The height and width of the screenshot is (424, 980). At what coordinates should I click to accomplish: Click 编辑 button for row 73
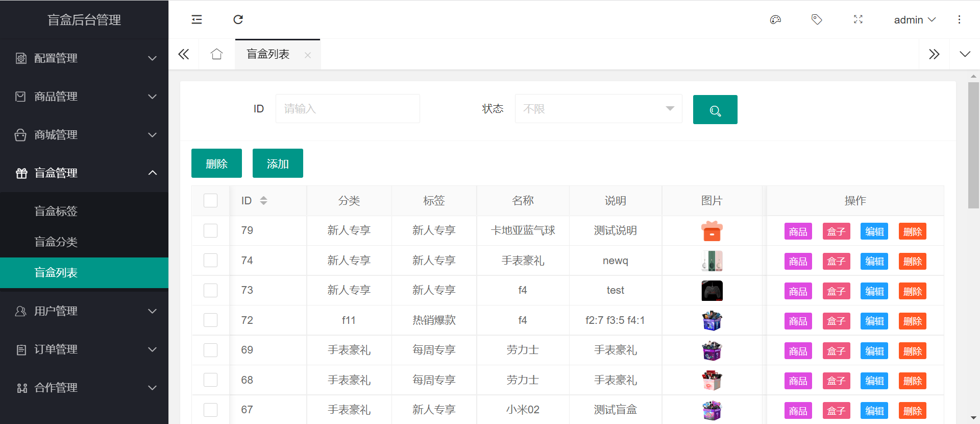click(874, 291)
